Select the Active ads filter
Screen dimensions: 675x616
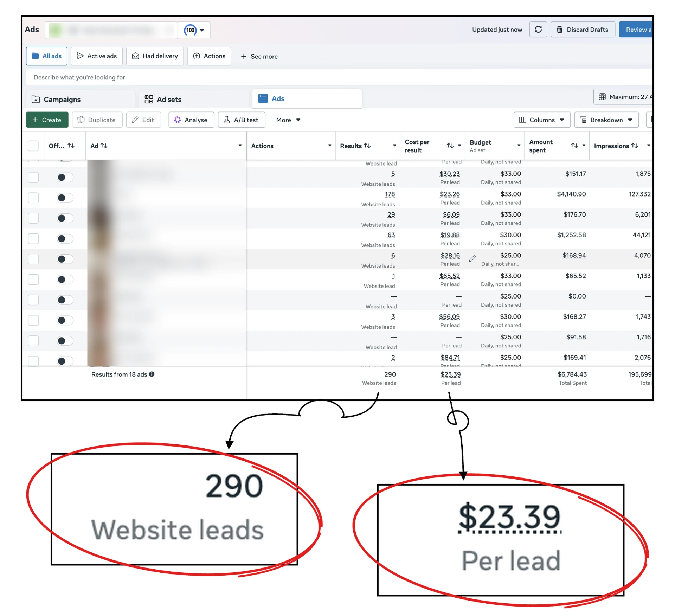click(x=97, y=56)
